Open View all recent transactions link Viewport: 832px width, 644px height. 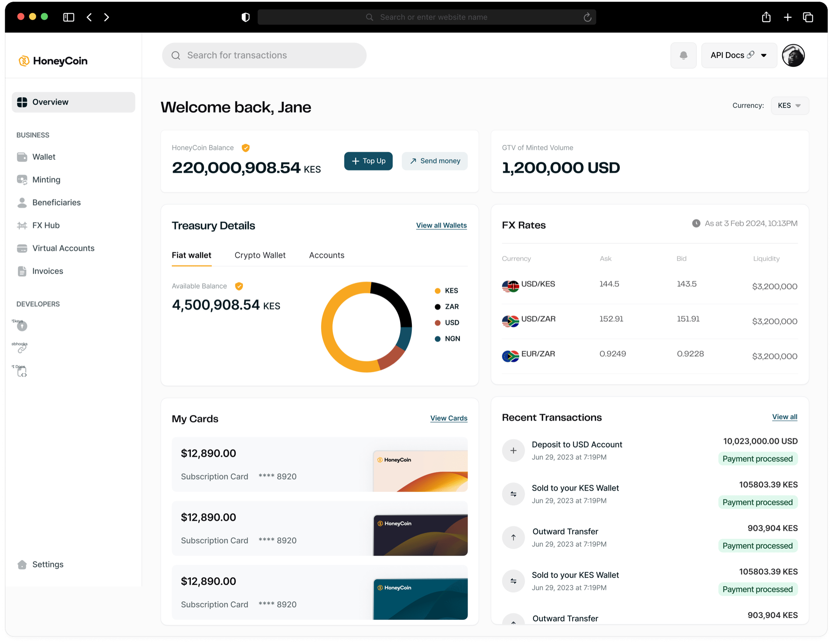tap(785, 417)
